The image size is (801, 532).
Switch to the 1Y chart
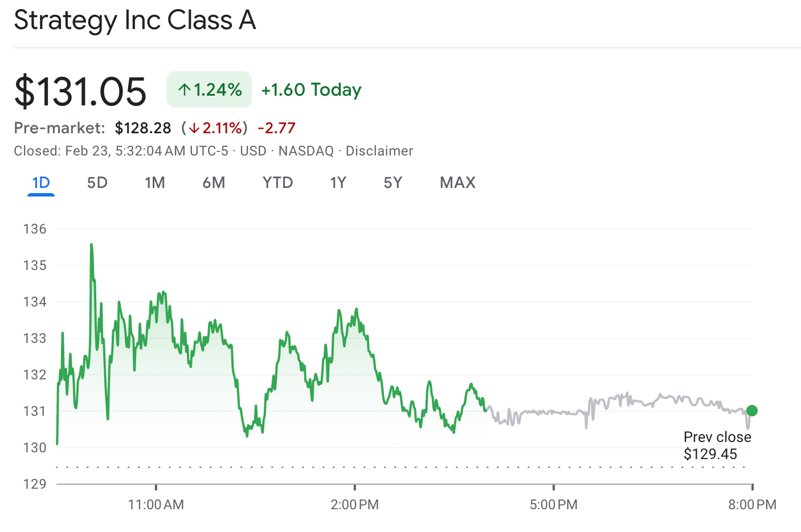(338, 182)
